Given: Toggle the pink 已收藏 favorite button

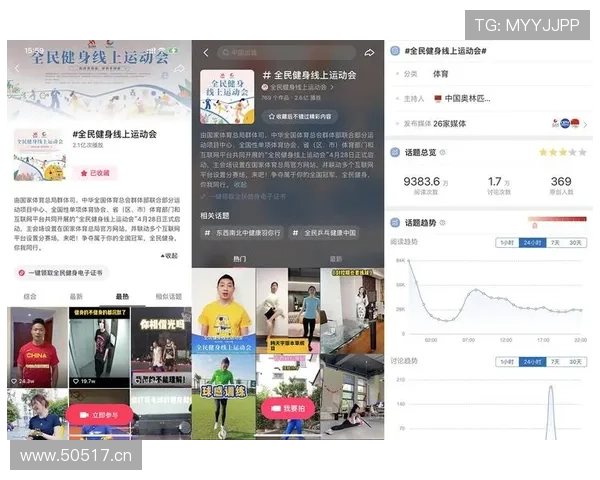Looking at the screenshot, I should coord(96,173).
